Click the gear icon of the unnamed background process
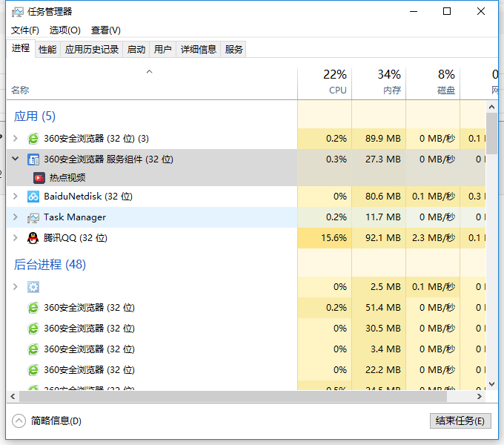This screenshot has height=445, width=504. [33, 287]
